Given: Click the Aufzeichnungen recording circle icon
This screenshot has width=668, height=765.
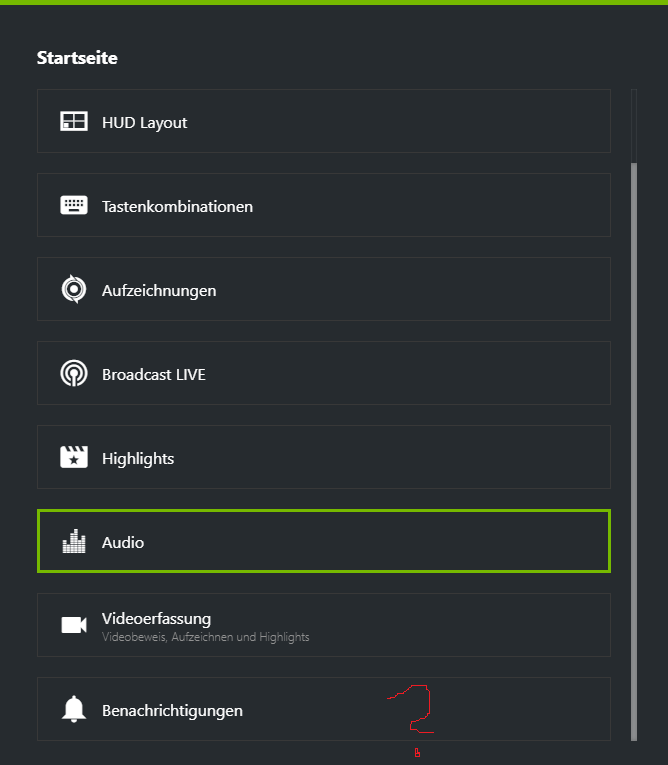Looking at the screenshot, I should tap(74, 289).
